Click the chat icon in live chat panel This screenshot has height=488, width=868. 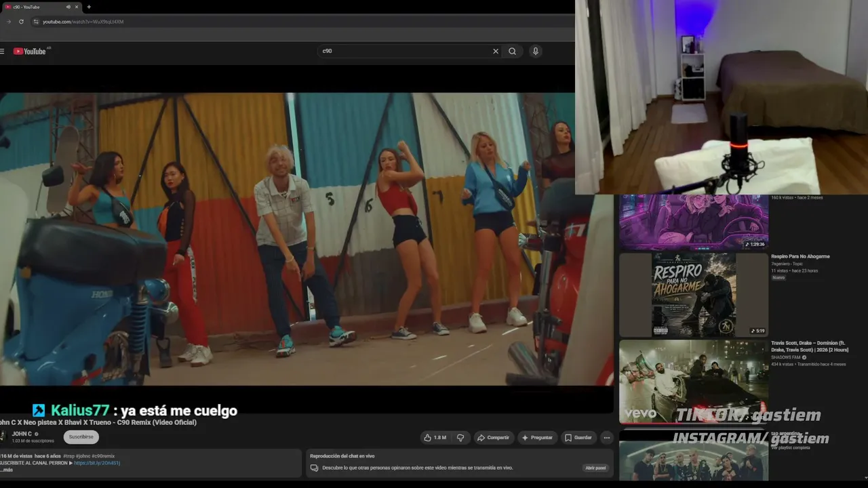click(314, 468)
